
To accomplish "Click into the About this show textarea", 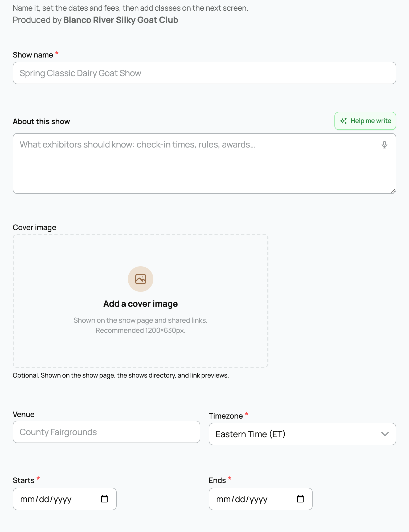I will (x=204, y=163).
